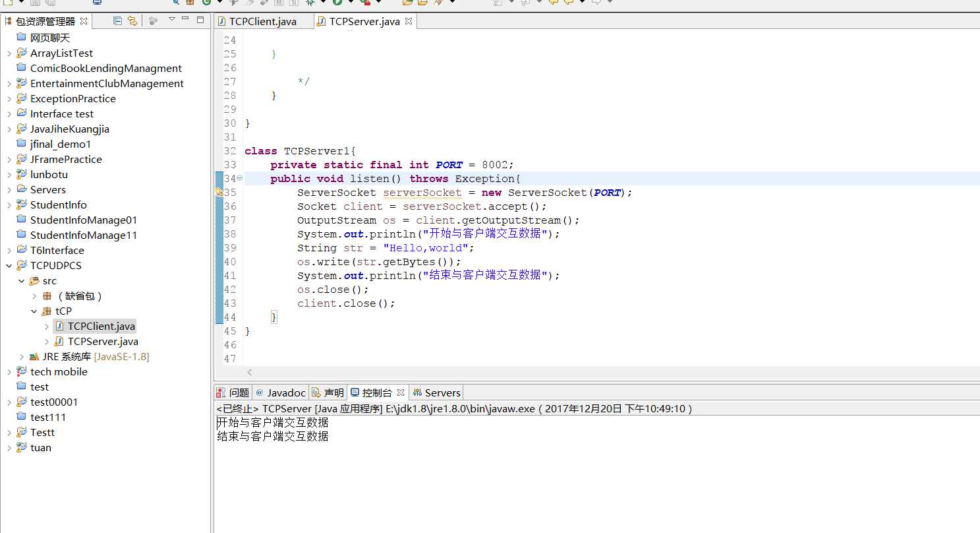The width and height of the screenshot is (980, 533).
Task: Click the StudentInfoManage11 folder icon
Action: click(22, 235)
